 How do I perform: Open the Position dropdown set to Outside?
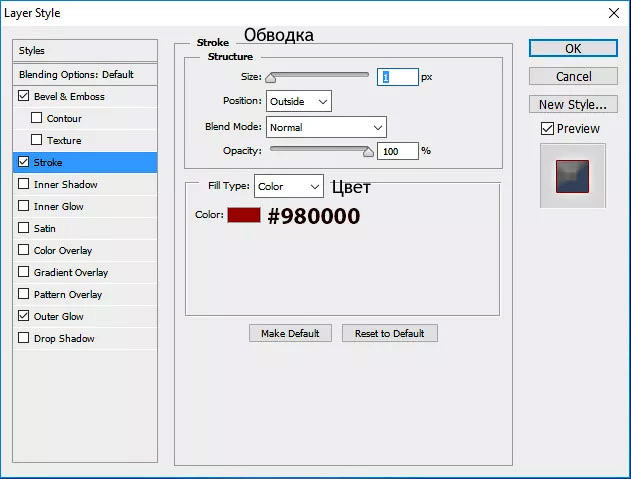coord(299,101)
